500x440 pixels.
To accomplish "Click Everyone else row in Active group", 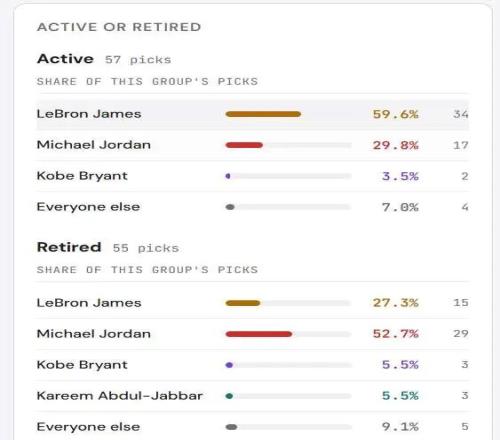I will (x=253, y=207).
